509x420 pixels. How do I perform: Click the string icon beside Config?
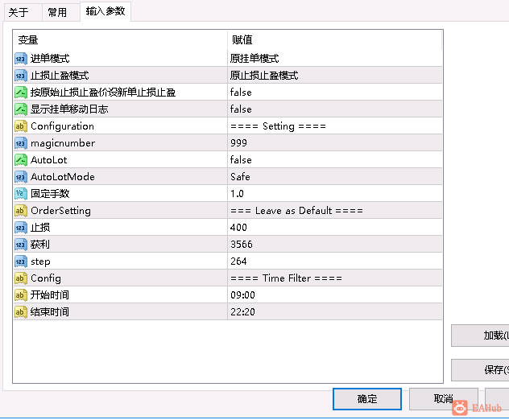tap(21, 278)
